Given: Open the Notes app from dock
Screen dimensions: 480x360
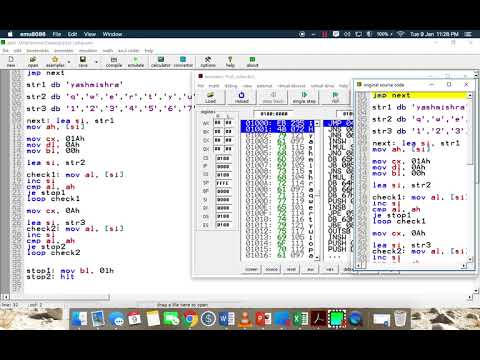Looking at the screenshot, I should coord(153,319).
